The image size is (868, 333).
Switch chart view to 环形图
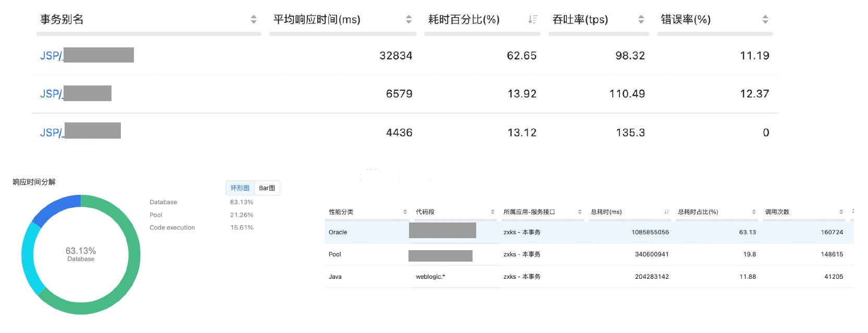tap(240, 188)
